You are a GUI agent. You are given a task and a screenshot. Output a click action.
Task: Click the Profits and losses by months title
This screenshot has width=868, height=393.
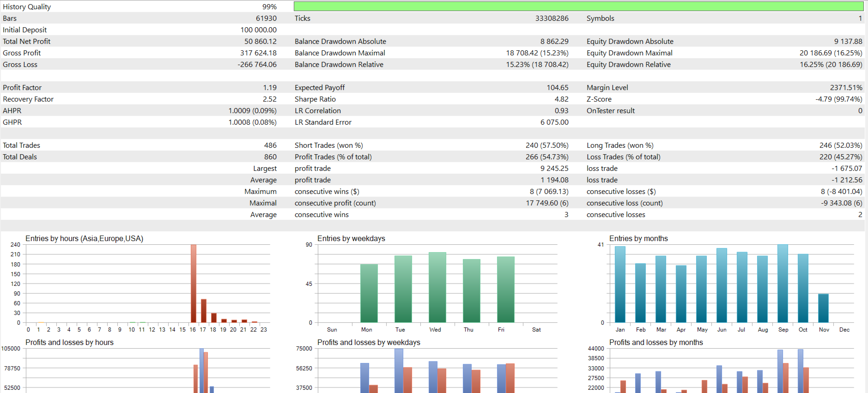tap(656, 342)
